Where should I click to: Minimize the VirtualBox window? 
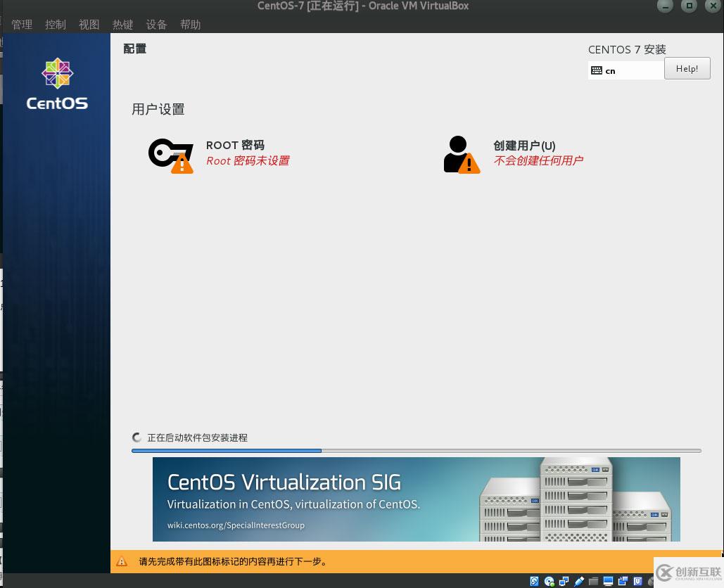click(x=665, y=6)
